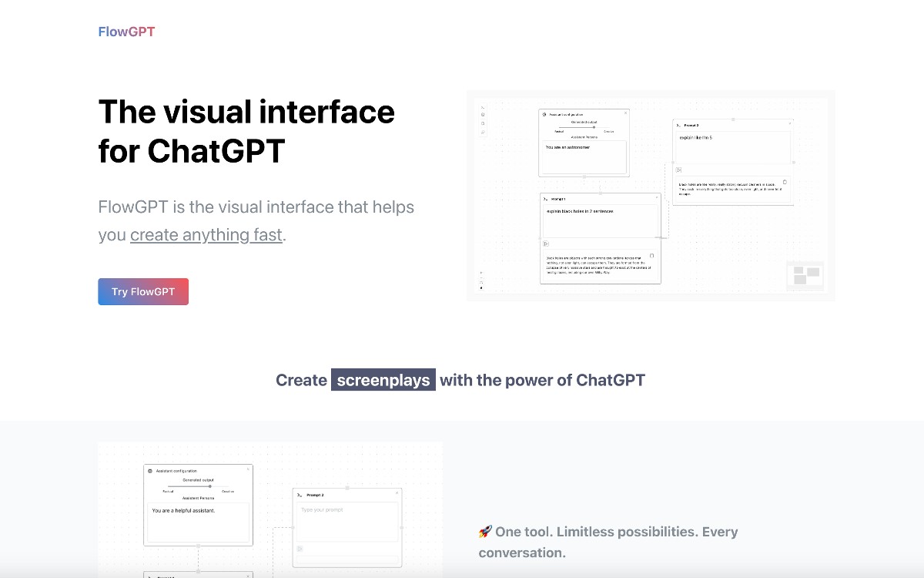The height and width of the screenshot is (578, 924).
Task: Copy Prompt 2's black holes answer via copy icon
Action: coord(785,181)
